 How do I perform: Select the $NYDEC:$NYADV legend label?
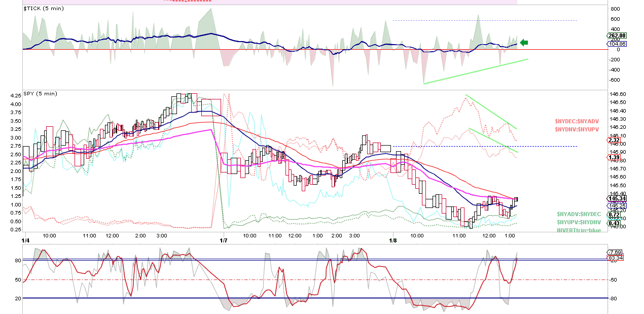tap(577, 122)
